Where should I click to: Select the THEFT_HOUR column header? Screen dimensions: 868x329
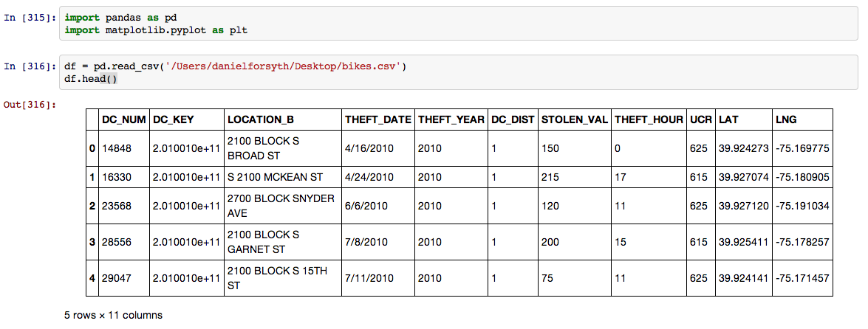pyautogui.click(x=649, y=120)
